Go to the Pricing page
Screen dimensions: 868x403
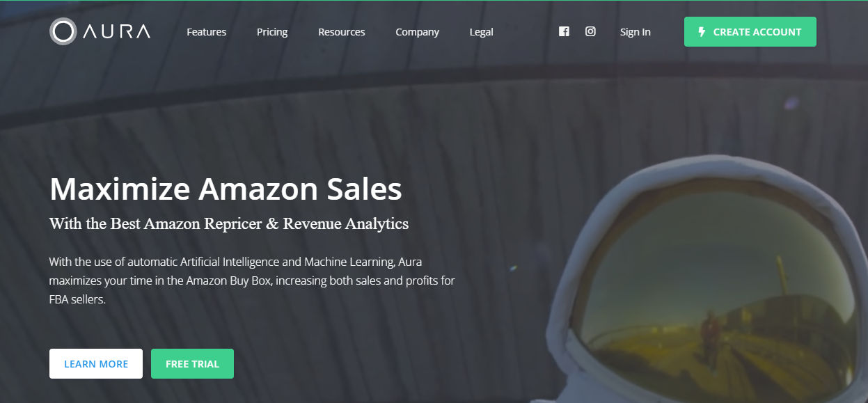click(x=272, y=32)
